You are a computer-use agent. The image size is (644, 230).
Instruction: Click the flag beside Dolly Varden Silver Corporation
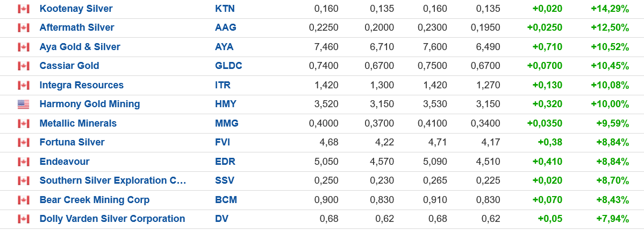[x=23, y=219]
